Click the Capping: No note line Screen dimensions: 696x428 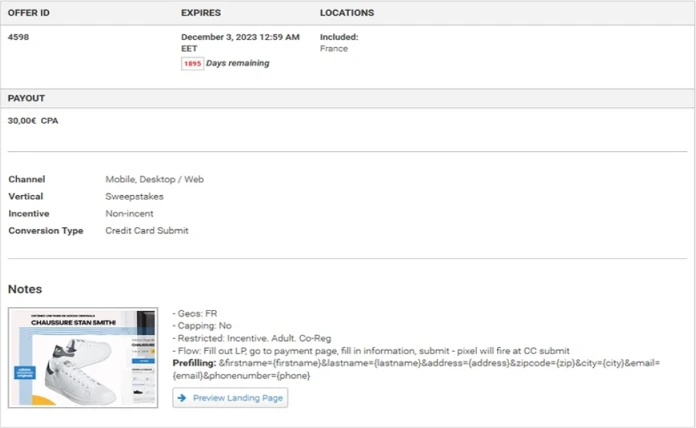click(202, 325)
